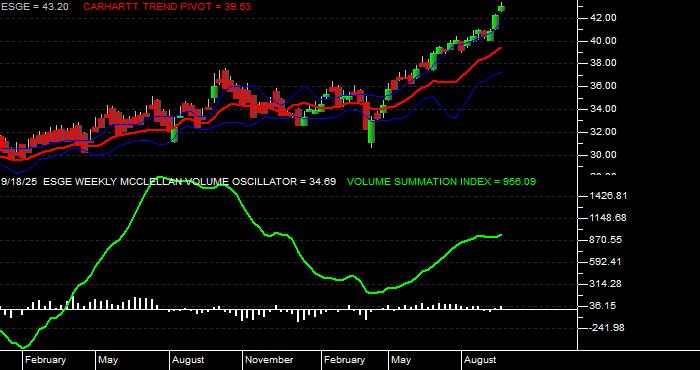Screen dimensions: 700x370
Task: Click the 1426.81 oscillator axis value
Action: (x=608, y=196)
